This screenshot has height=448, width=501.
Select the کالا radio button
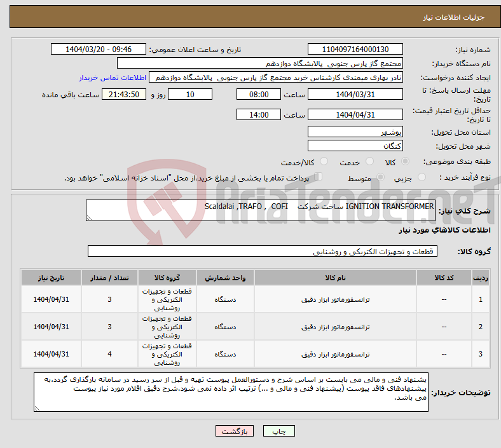[405, 161]
